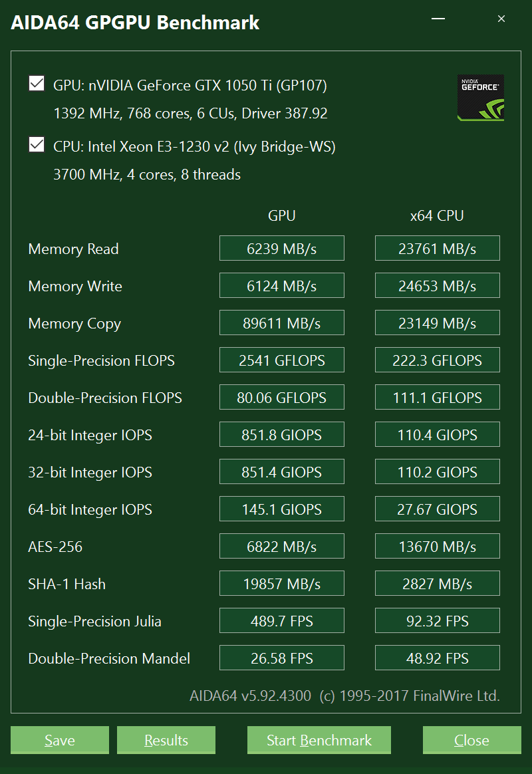Click the NVIDIA GeForce logo icon

point(480,98)
